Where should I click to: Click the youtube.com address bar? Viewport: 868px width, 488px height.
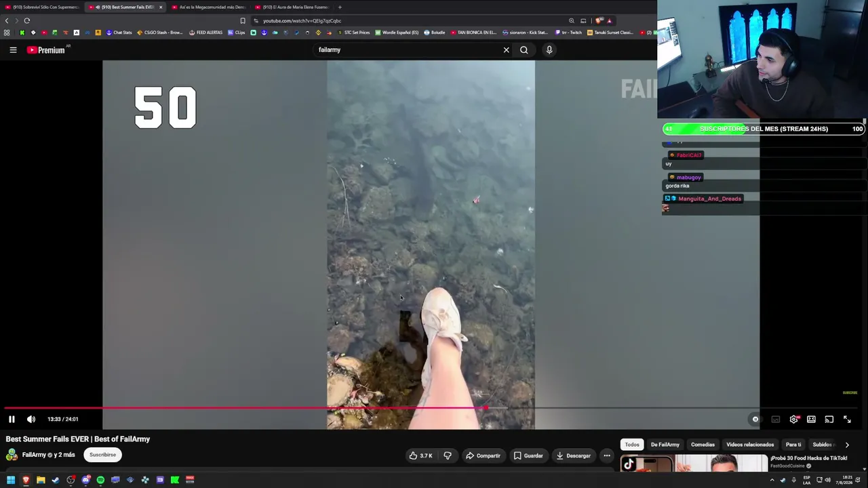pos(407,20)
